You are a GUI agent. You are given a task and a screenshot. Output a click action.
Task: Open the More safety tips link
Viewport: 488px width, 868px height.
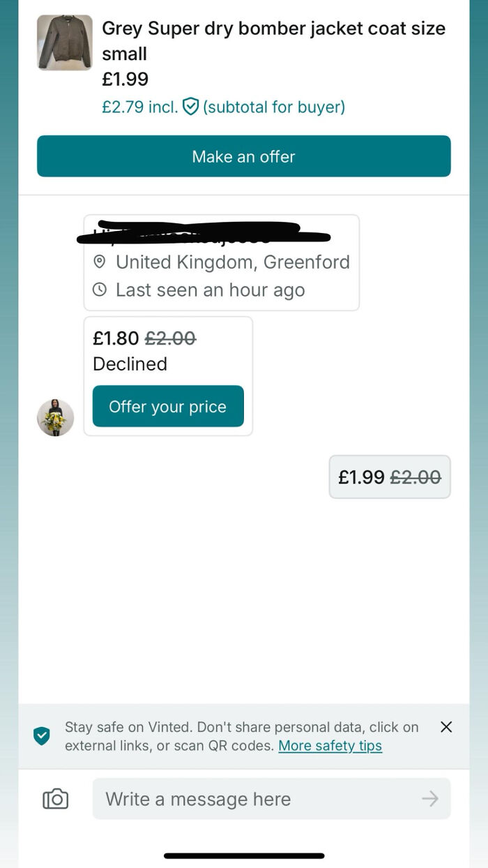tap(330, 746)
